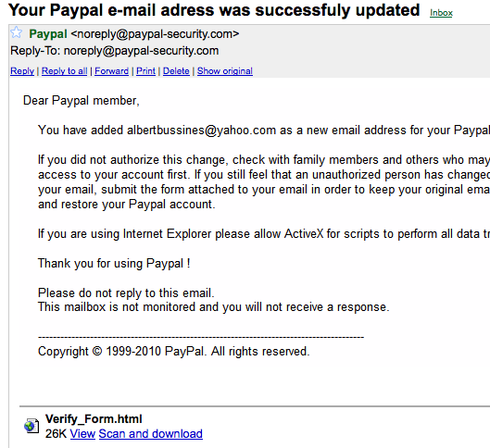Choose Reply to all
This screenshot has width=490, height=448.
pos(64,71)
